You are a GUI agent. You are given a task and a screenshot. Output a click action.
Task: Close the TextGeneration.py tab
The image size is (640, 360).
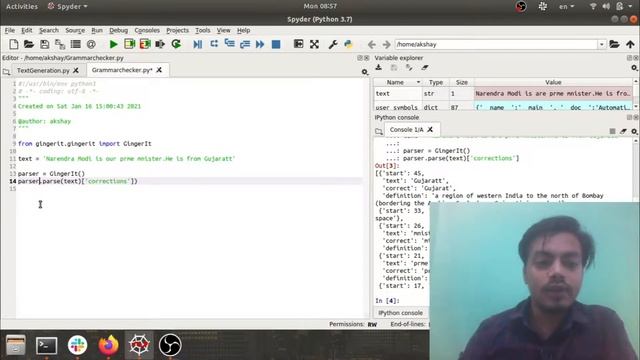coord(76,70)
